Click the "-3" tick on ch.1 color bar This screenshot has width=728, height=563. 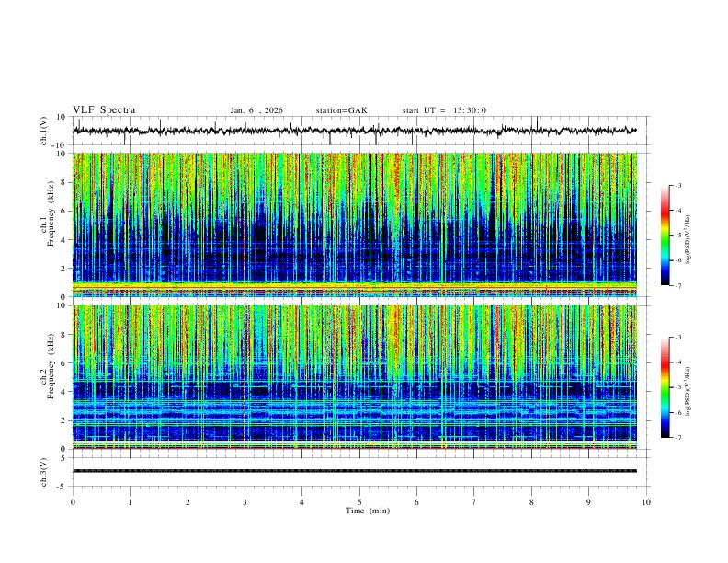point(678,185)
